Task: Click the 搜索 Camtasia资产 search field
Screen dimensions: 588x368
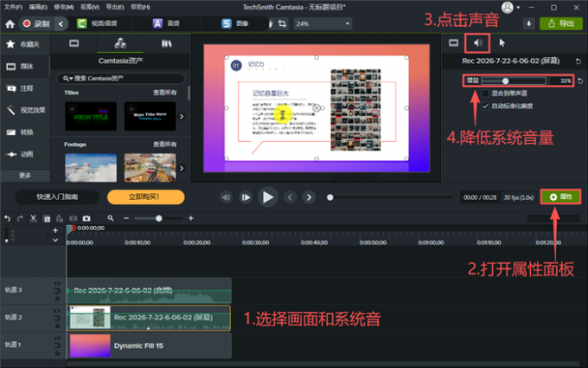Action: click(121, 79)
